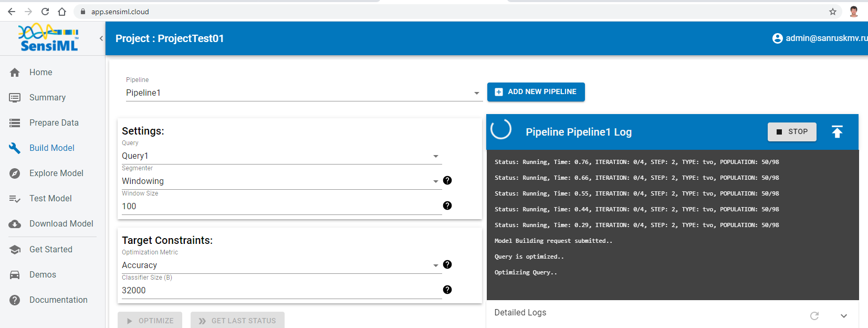Open the Query1 query dropdown
Viewport: 868px width, 328px height.
coord(281,156)
